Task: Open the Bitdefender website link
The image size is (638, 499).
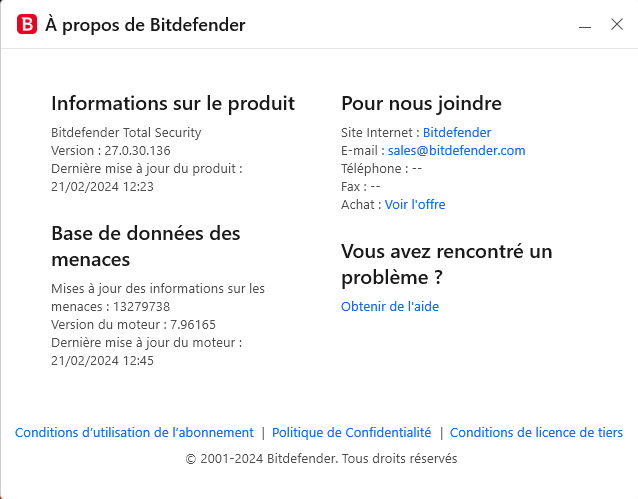Action: (457, 132)
